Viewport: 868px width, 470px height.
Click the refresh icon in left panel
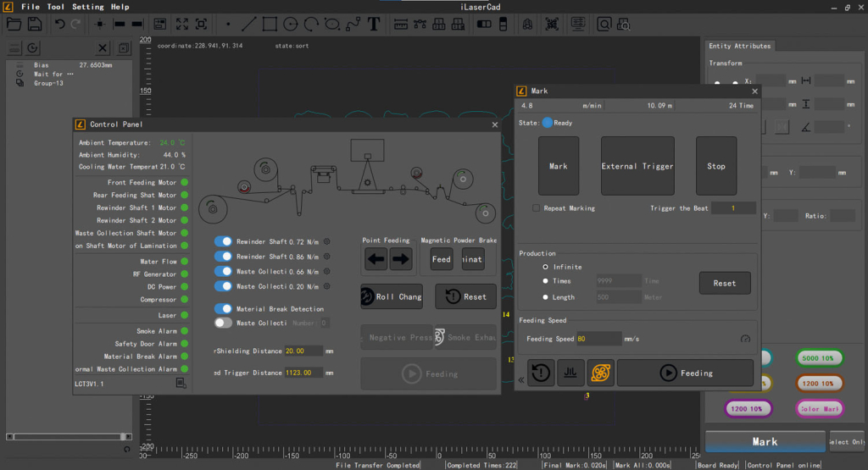[33, 48]
